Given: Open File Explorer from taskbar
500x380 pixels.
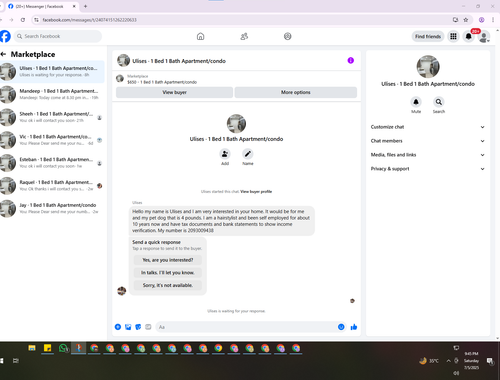Looking at the screenshot, I should (32, 348).
